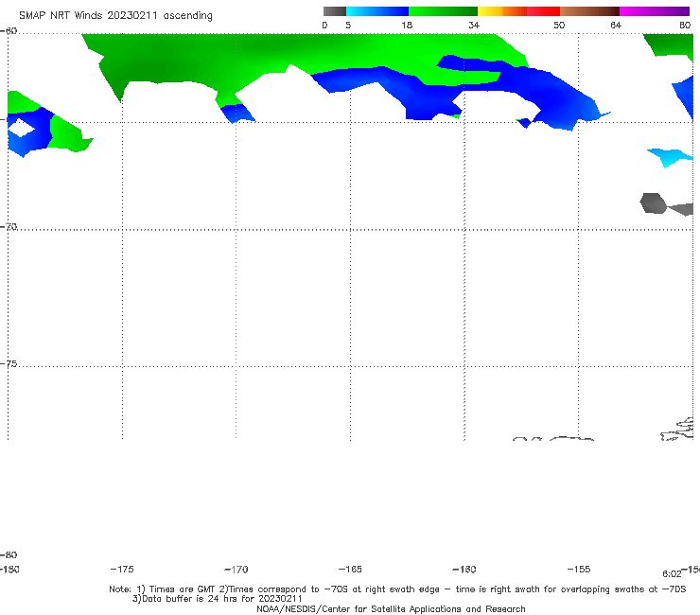Viewport: 700px width, 615px height.
Task: Click the color bar label '50'
Action: tap(559, 25)
